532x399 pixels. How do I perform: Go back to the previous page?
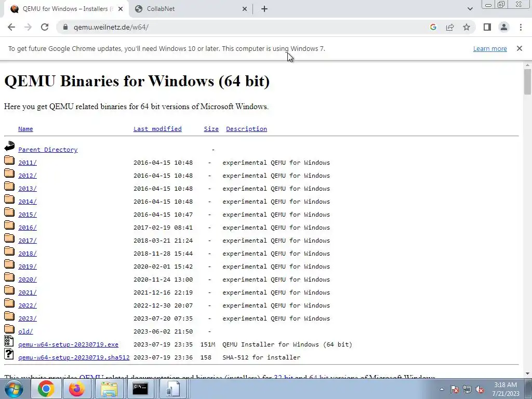tap(11, 27)
